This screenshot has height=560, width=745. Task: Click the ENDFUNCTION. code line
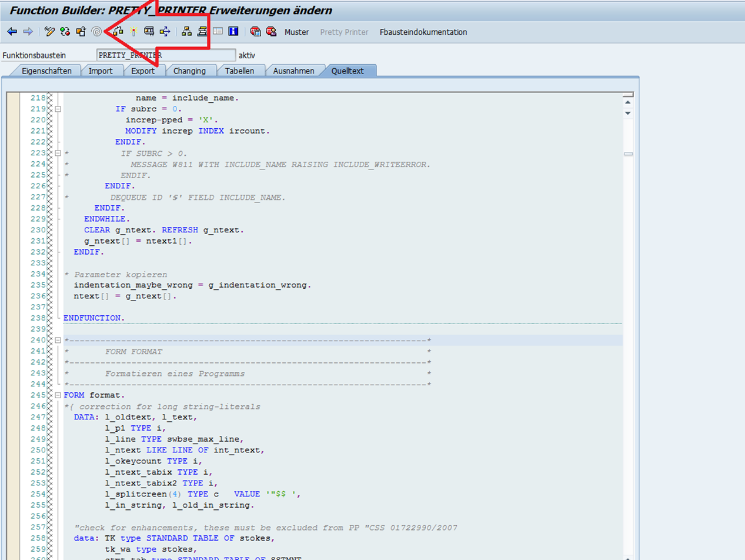tap(94, 318)
